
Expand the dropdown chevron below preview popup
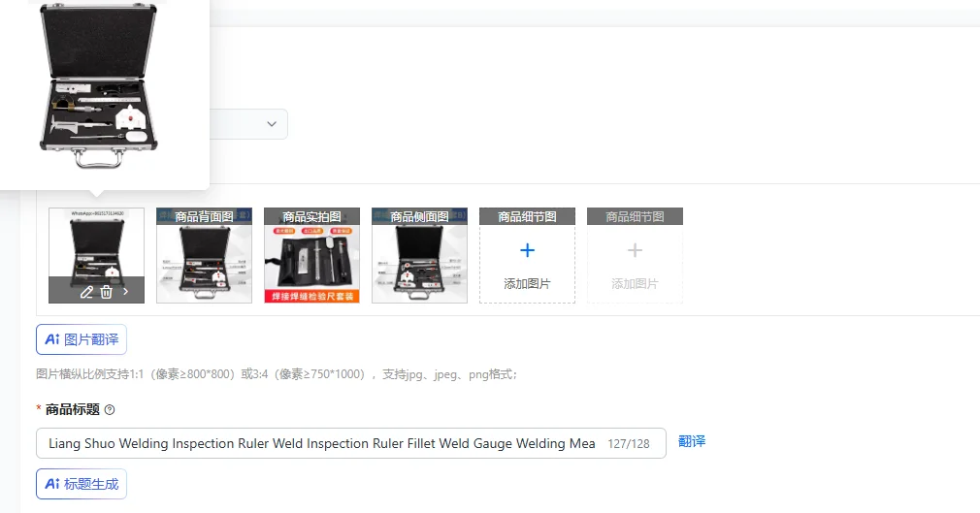[x=272, y=124]
